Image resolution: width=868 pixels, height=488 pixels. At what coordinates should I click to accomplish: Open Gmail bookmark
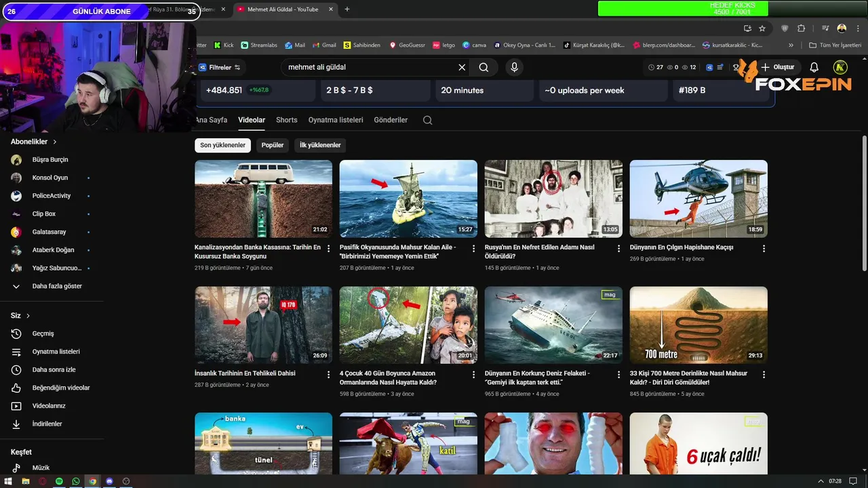click(324, 45)
